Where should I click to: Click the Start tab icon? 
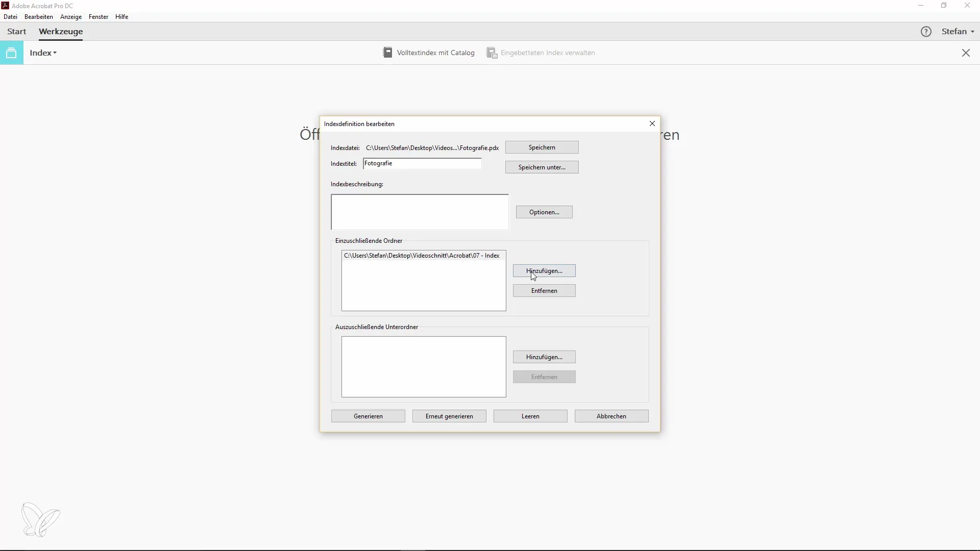click(16, 31)
